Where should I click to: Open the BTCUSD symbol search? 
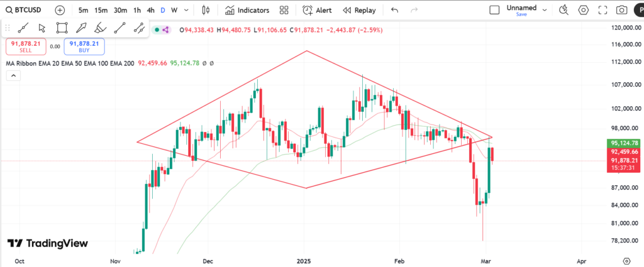pos(25,10)
